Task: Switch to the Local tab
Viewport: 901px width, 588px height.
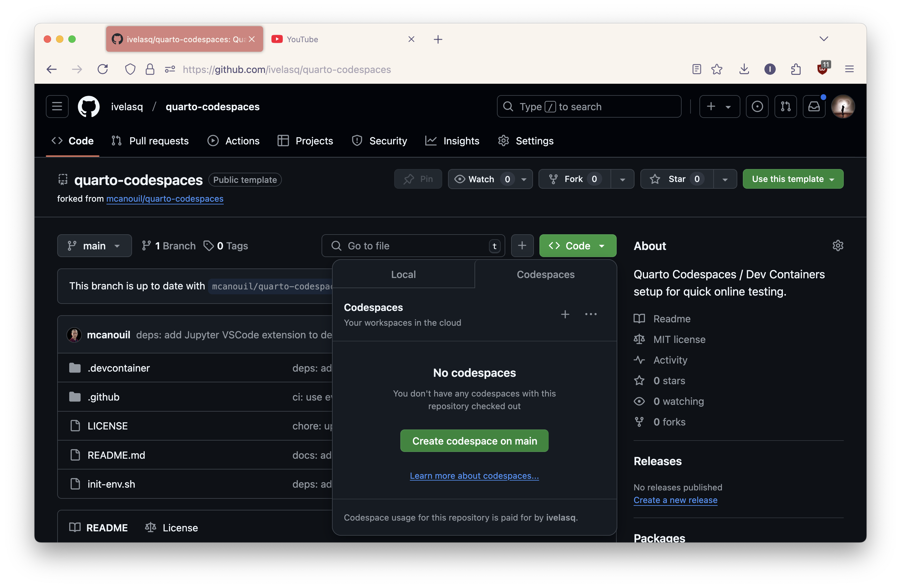Action: click(x=403, y=275)
